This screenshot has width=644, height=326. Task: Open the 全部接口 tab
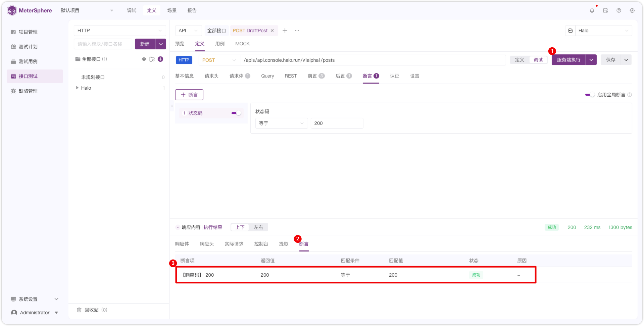[x=216, y=31]
